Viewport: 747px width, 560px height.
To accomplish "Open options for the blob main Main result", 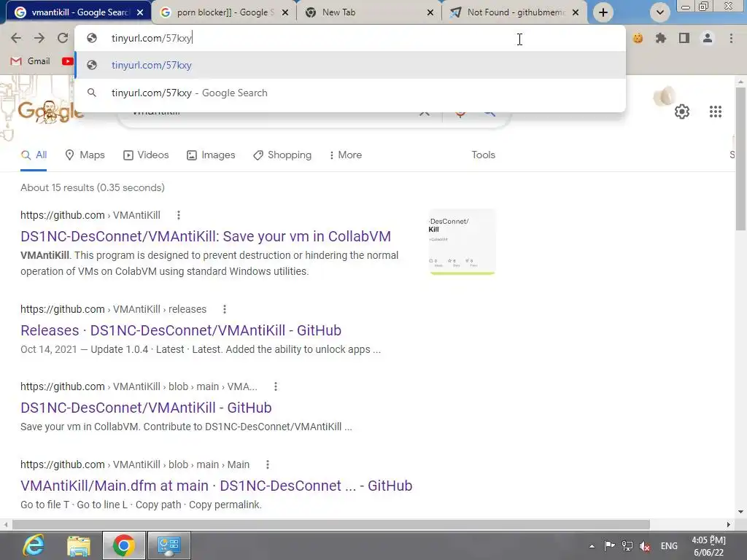I will pyautogui.click(x=267, y=464).
